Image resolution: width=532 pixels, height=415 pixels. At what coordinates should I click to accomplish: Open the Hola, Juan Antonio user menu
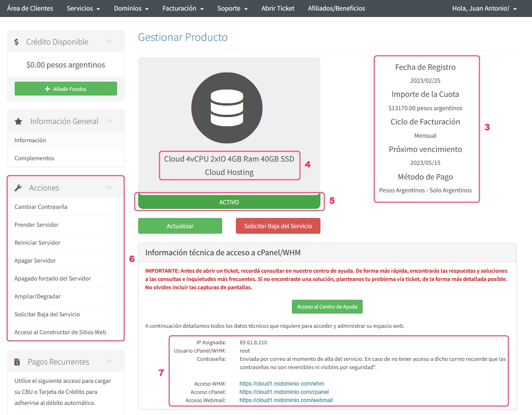(x=484, y=8)
